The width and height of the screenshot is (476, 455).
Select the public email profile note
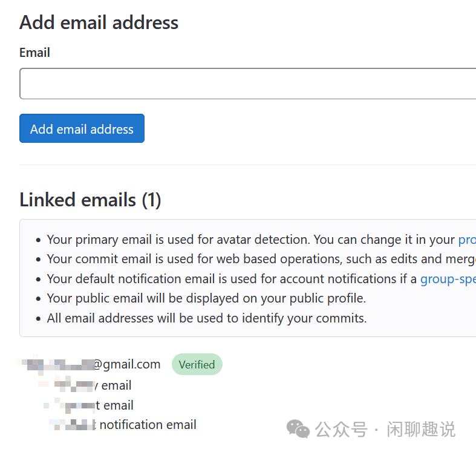pos(206,298)
